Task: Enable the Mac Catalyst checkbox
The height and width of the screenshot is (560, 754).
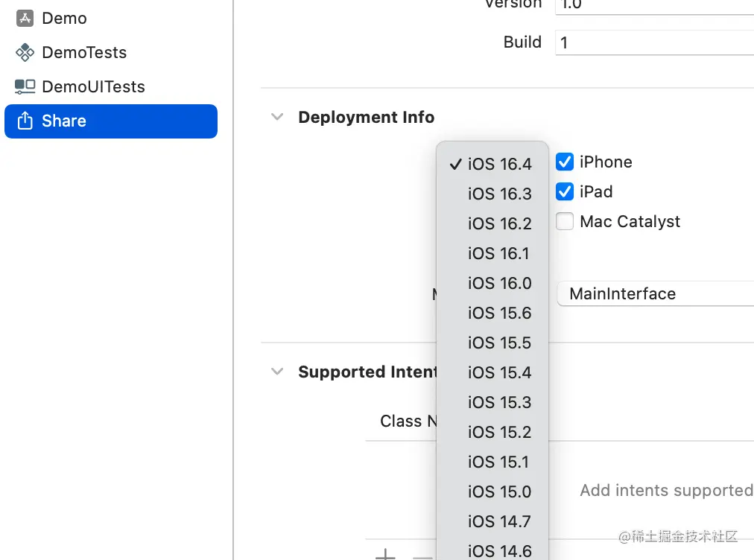Action: click(x=565, y=221)
